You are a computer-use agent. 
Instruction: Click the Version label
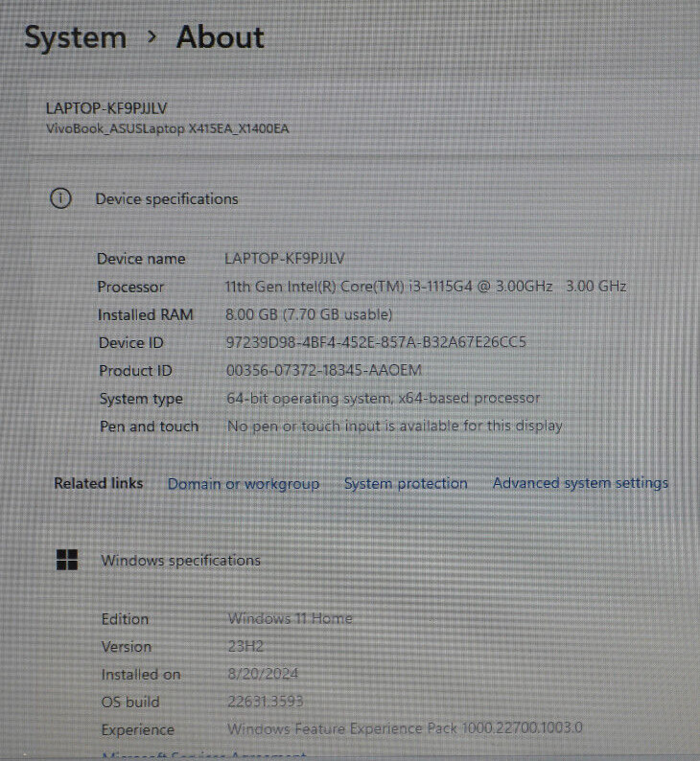tap(127, 647)
